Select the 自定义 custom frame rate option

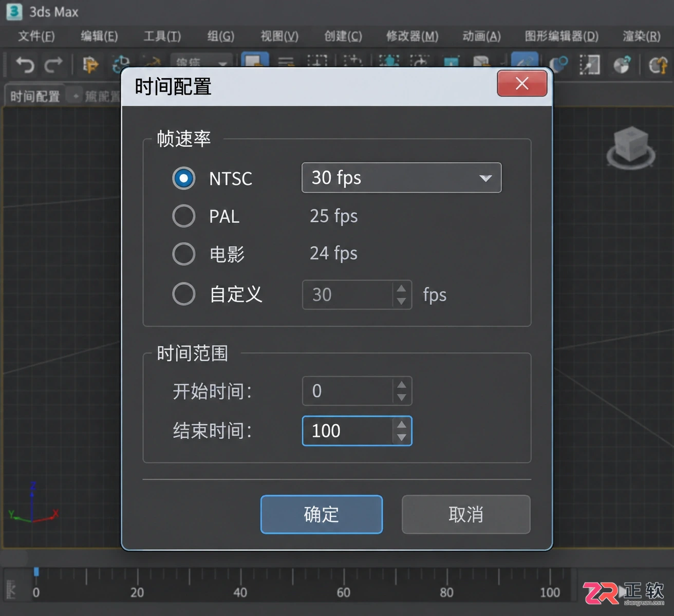click(183, 294)
